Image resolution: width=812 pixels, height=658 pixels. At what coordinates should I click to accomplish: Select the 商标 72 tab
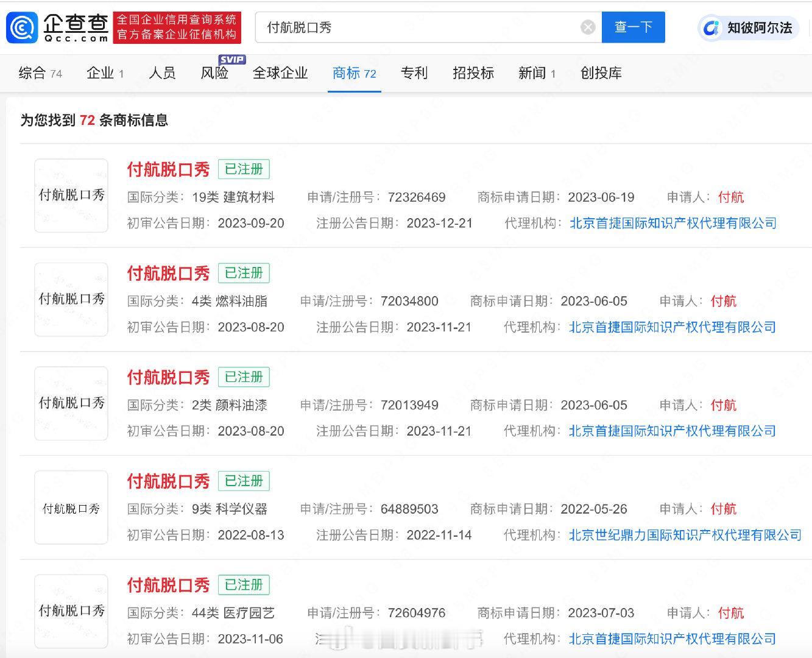(x=355, y=73)
